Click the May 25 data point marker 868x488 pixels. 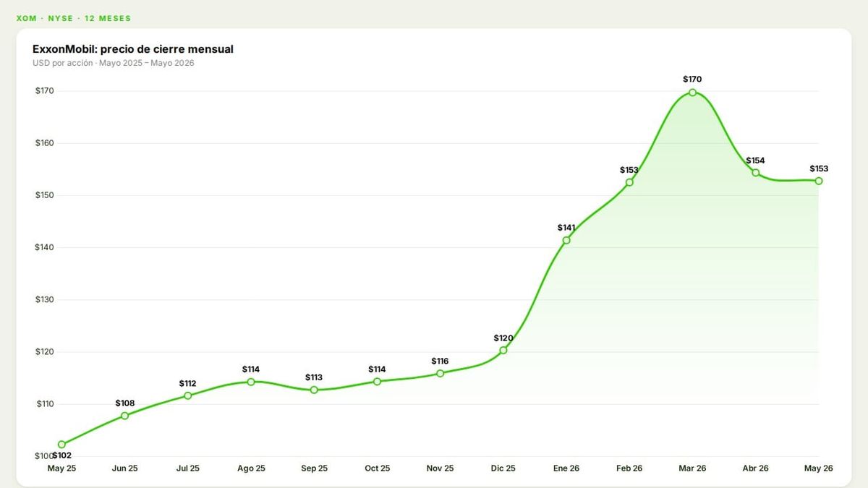61,445
